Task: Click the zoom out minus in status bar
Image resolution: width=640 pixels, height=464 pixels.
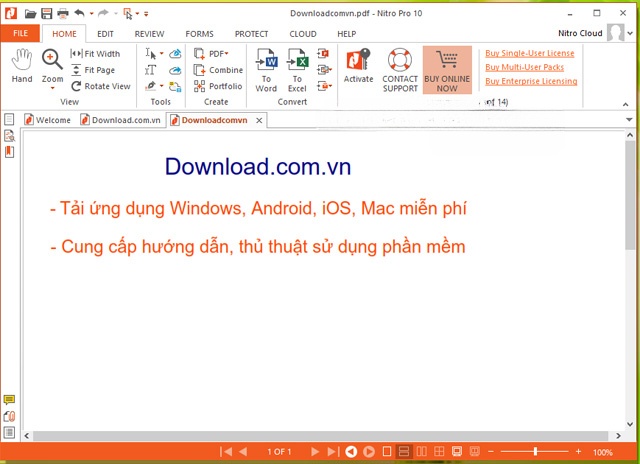Action: coord(491,451)
